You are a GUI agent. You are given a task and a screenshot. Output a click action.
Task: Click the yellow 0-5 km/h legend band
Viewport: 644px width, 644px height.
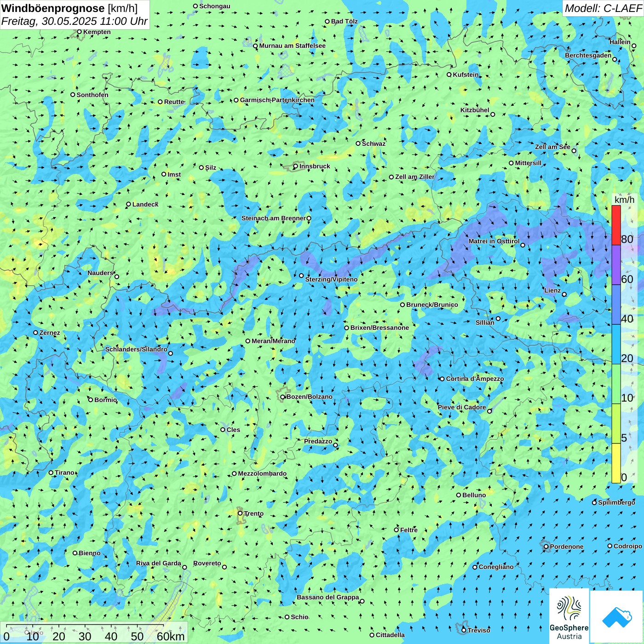[616, 463]
